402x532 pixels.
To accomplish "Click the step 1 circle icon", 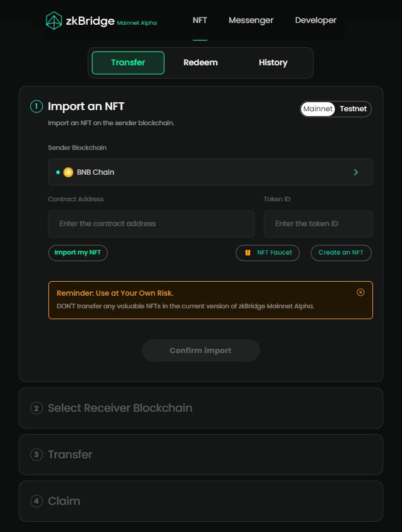I will (36, 106).
